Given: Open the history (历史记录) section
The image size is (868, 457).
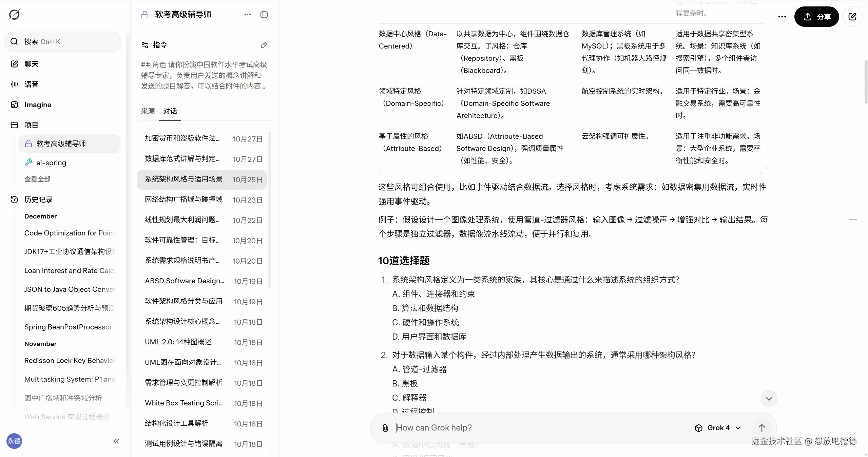Looking at the screenshot, I should point(38,199).
